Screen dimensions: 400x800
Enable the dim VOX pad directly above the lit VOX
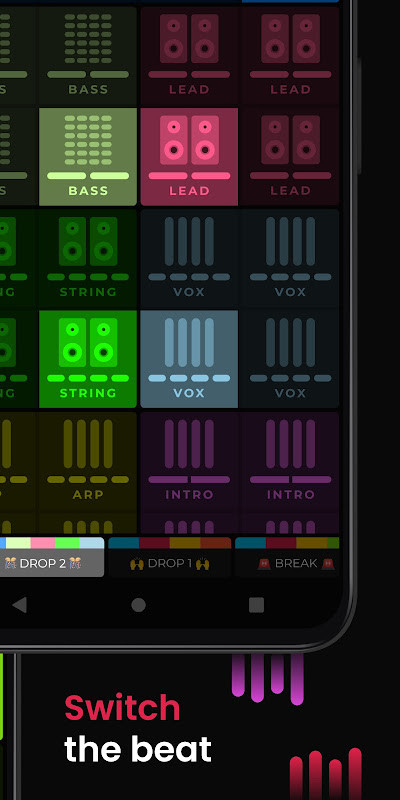pyautogui.click(x=189, y=258)
